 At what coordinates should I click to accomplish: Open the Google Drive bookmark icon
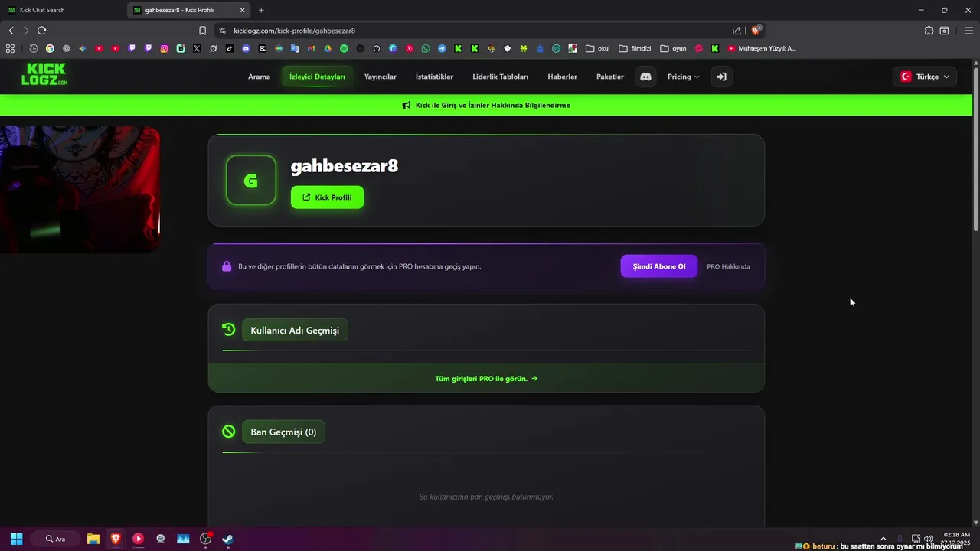click(x=328, y=48)
